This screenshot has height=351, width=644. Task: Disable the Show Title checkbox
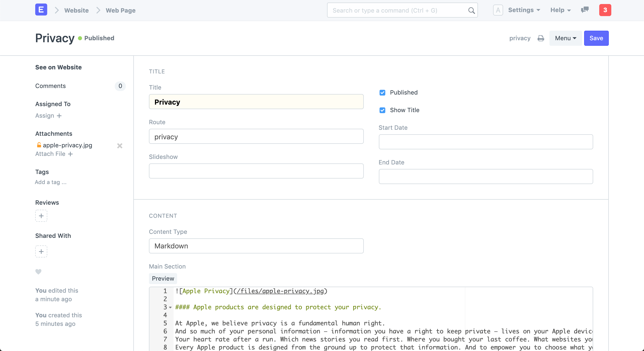[382, 110]
